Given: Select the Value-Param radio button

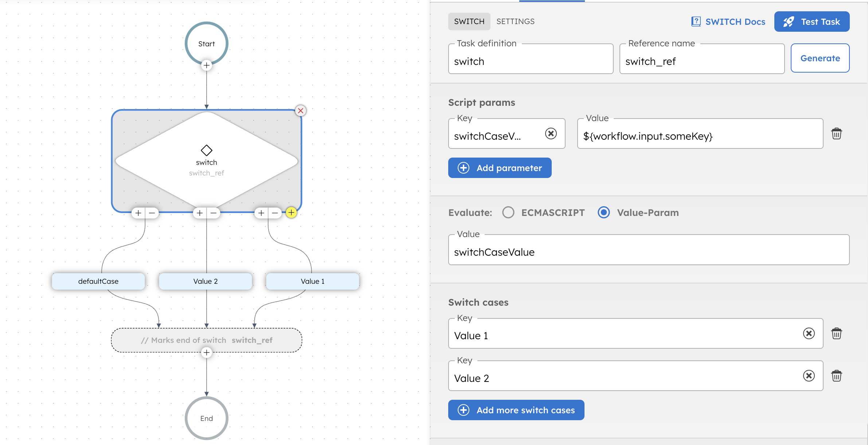Looking at the screenshot, I should click(x=604, y=212).
